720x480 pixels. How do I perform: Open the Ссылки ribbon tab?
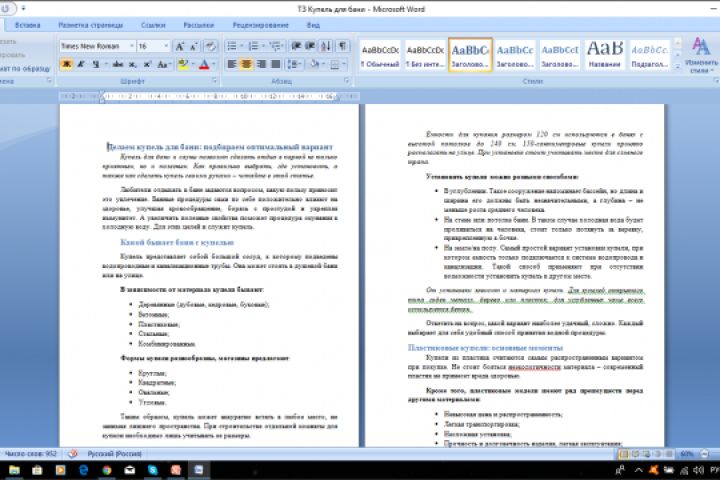[x=153, y=25]
